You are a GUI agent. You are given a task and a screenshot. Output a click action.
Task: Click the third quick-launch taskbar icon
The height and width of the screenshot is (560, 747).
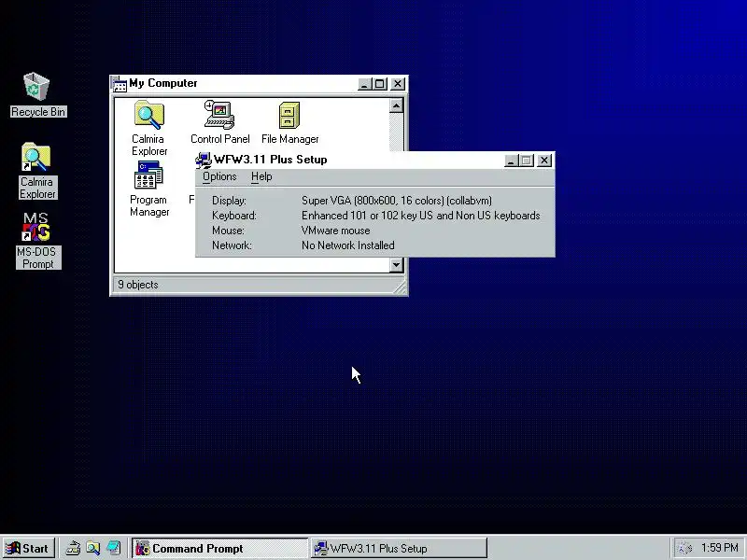coord(113,549)
